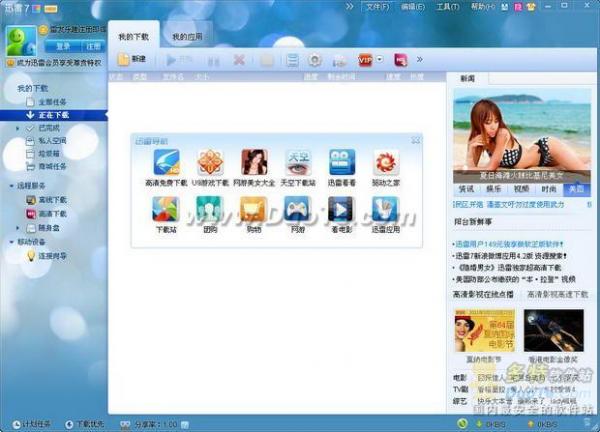Screen dimensions: 600x432
Task: Click the pause toolbar icon
Action: point(214,60)
